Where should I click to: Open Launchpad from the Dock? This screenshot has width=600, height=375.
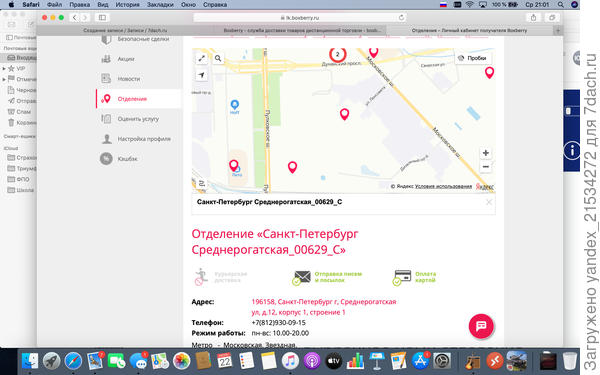51,360
